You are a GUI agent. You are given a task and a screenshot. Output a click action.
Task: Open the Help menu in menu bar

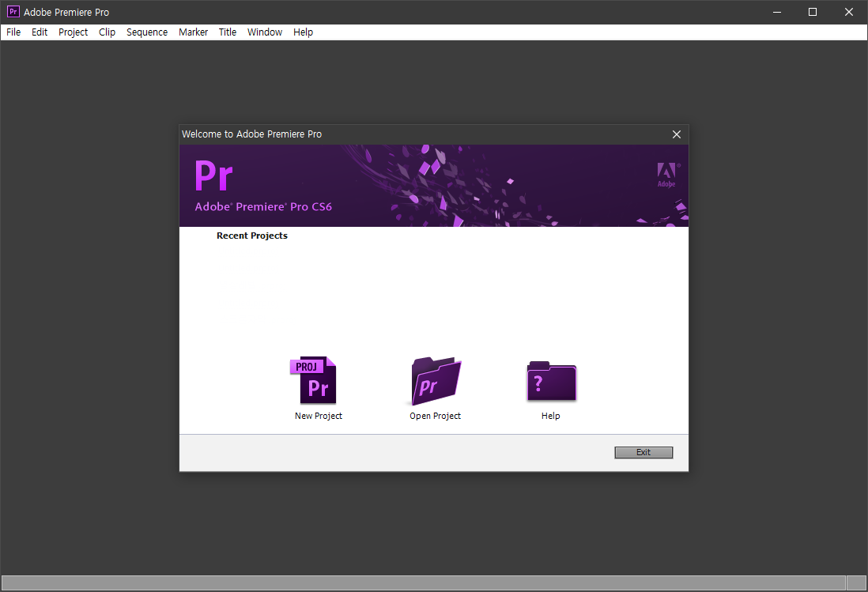click(x=303, y=32)
